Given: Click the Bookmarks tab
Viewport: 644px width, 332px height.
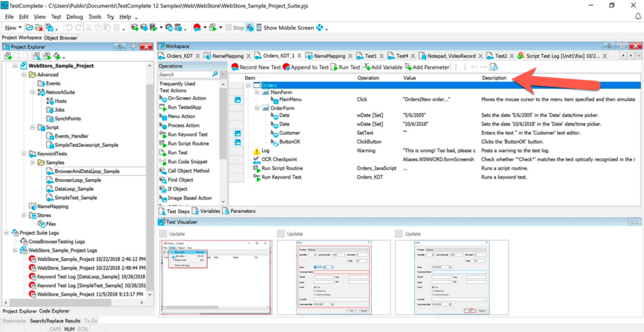Looking at the screenshot, I should [x=14, y=320].
